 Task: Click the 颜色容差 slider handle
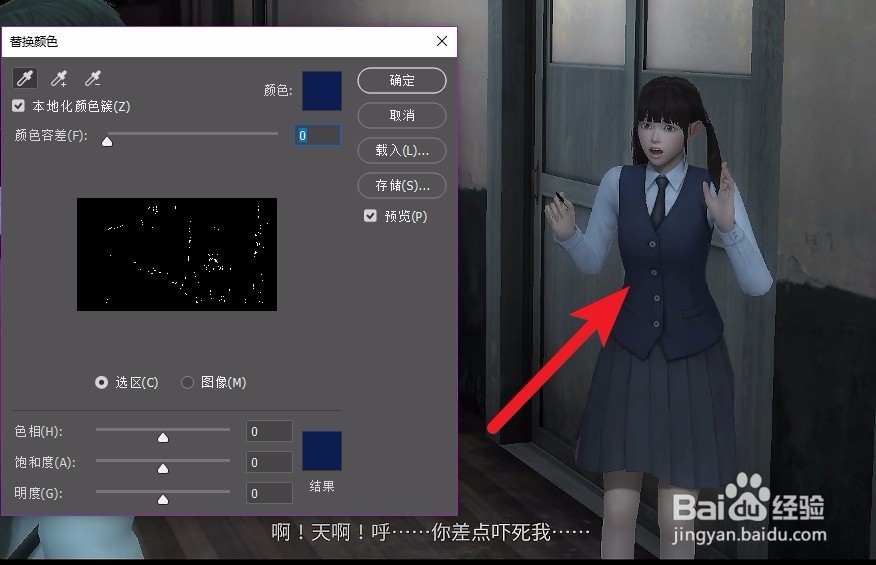[107, 141]
